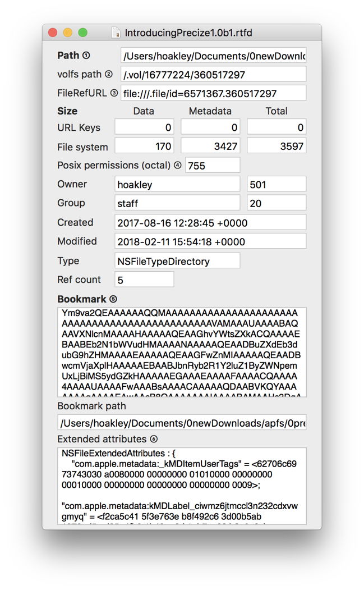Click the Type field showing NSFileTypeDirectory

pos(177,260)
